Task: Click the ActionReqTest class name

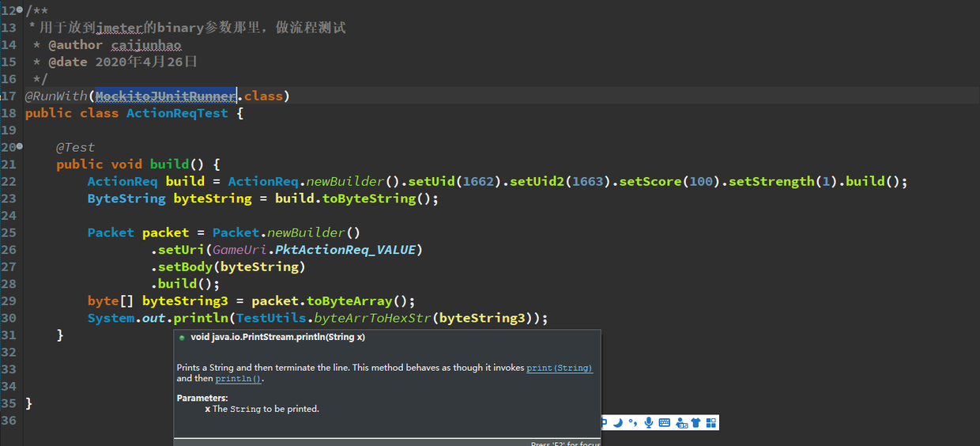Action: click(x=177, y=113)
